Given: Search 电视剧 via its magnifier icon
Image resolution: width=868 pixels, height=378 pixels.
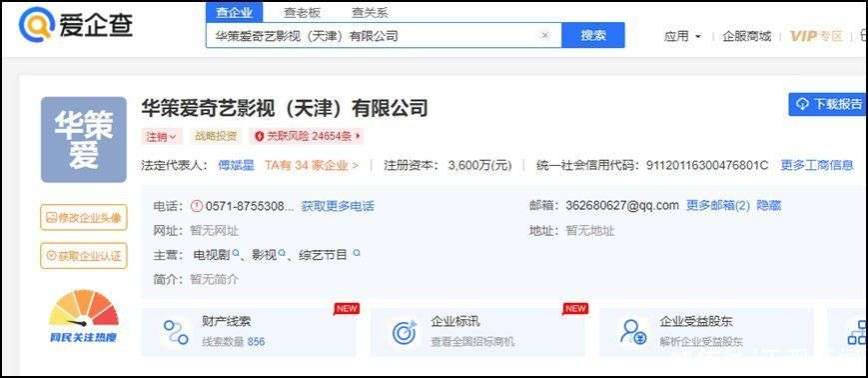Looking at the screenshot, I should (236, 253).
